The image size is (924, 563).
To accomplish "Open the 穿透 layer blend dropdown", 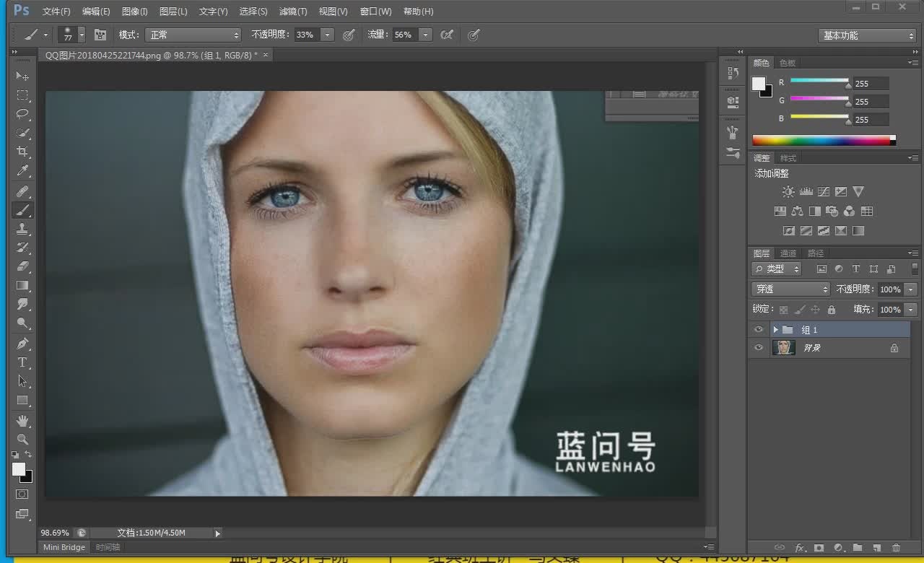I will tap(791, 289).
